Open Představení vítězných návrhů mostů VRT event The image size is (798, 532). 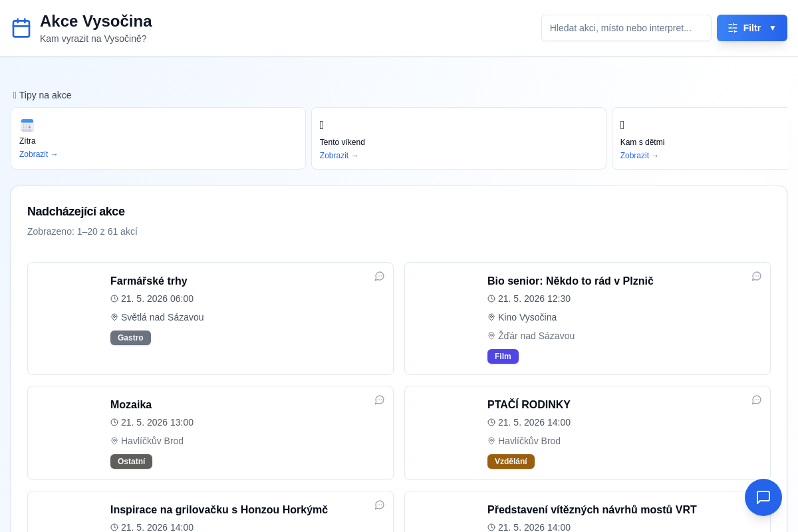592,509
